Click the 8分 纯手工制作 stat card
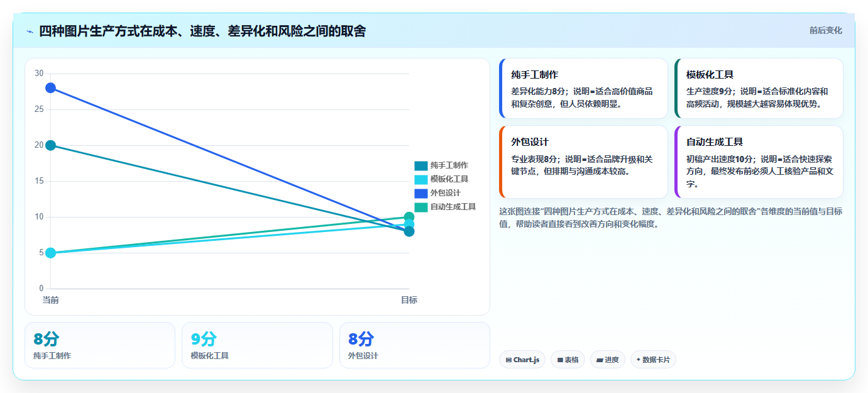Screen dimensions: 868x393 100,345
